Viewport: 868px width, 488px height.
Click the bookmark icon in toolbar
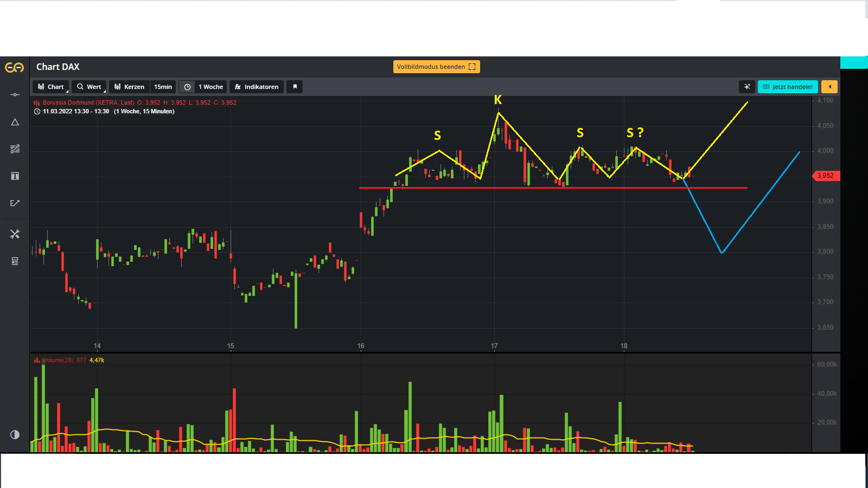point(295,87)
